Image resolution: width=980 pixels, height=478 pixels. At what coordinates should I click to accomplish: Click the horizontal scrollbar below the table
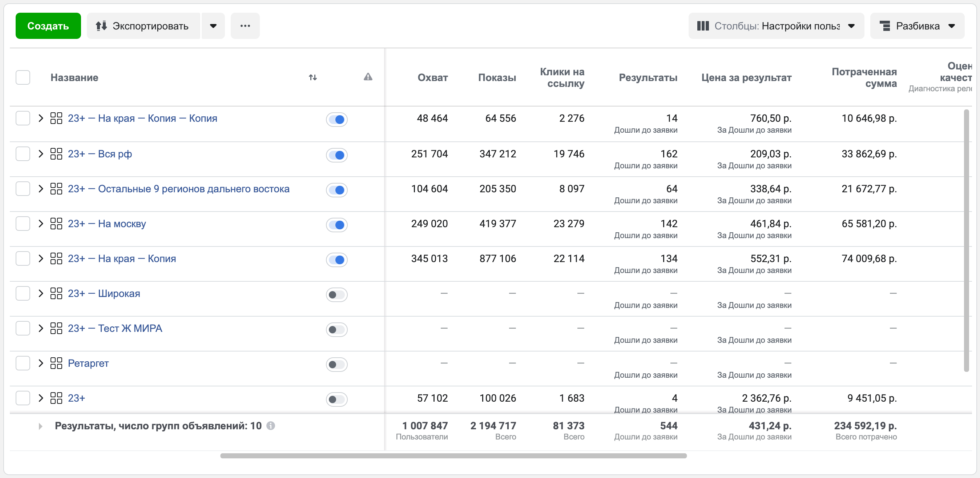[x=453, y=455]
